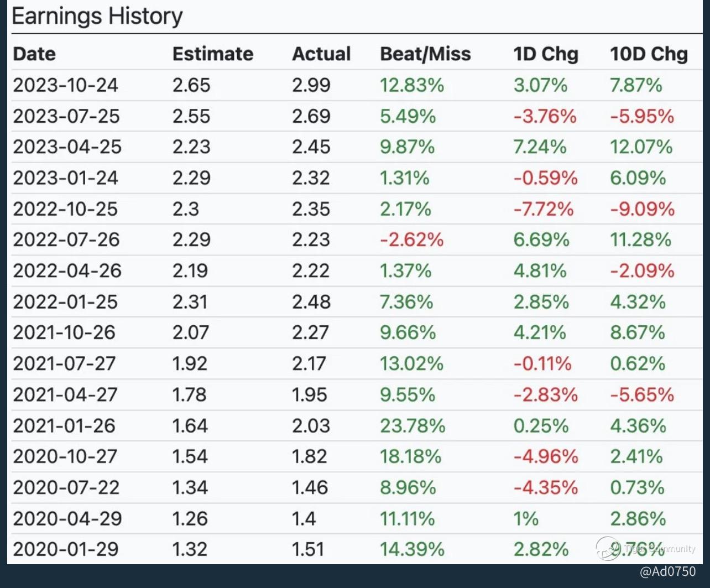Select the 2020-01-29 date cell
This screenshot has width=710, height=588.
[66, 549]
